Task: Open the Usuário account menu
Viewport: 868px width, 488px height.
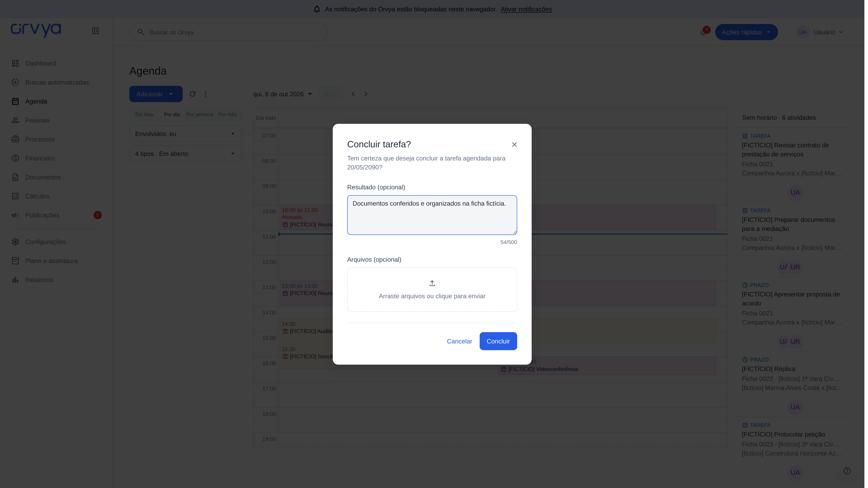Action: click(820, 32)
